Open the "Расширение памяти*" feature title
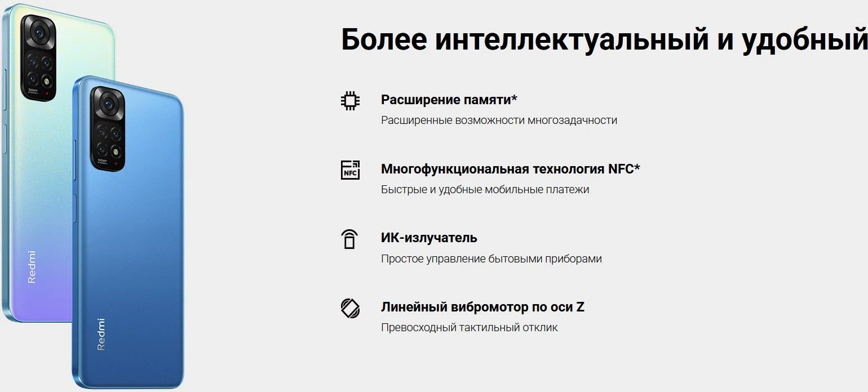Image resolution: width=868 pixels, height=392 pixels. 449,100
